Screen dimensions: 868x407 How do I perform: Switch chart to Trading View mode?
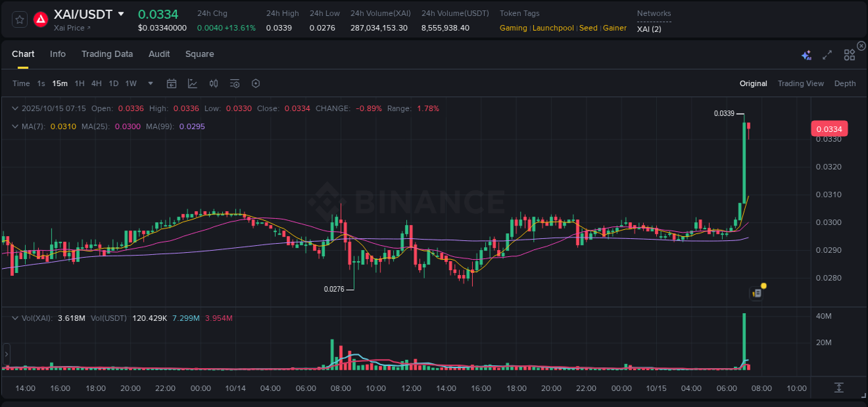(801, 83)
